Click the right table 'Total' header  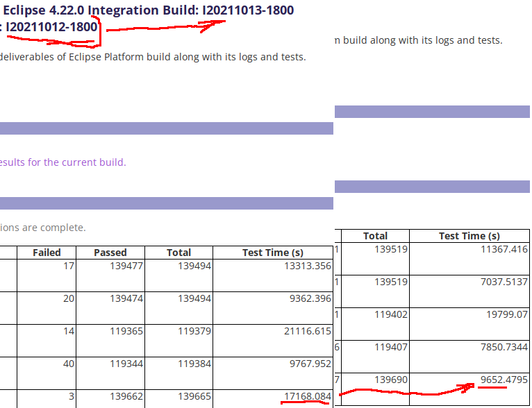375,236
